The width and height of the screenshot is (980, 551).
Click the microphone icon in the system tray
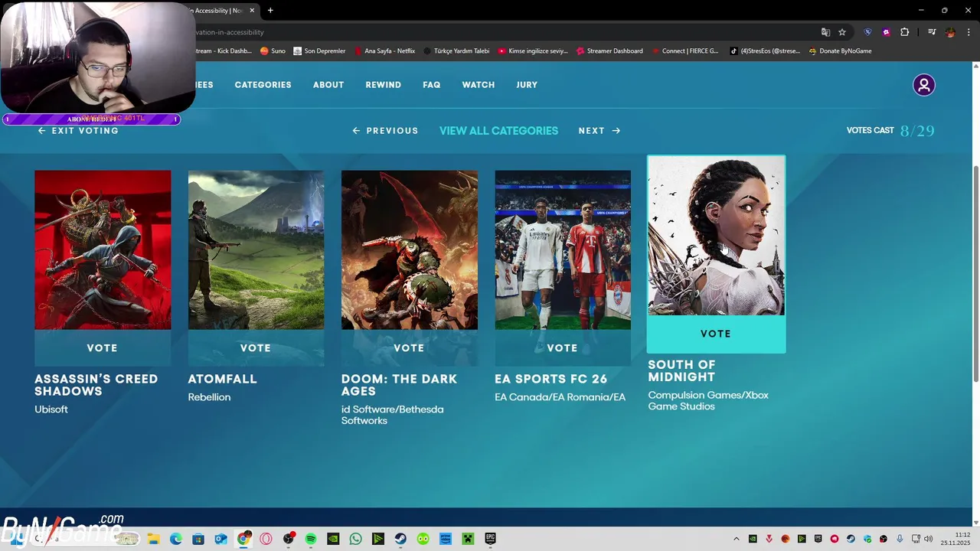900,539
